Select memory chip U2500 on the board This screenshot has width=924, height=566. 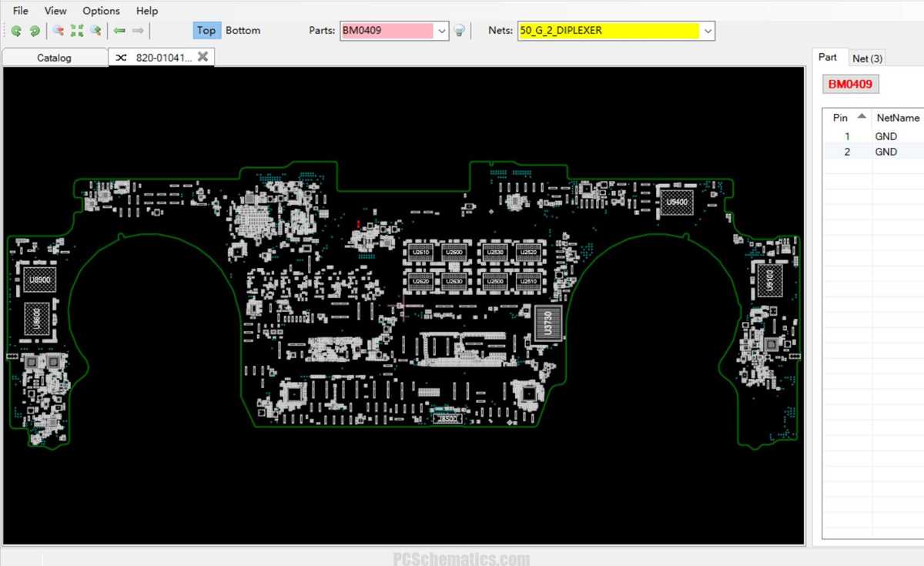pos(495,282)
